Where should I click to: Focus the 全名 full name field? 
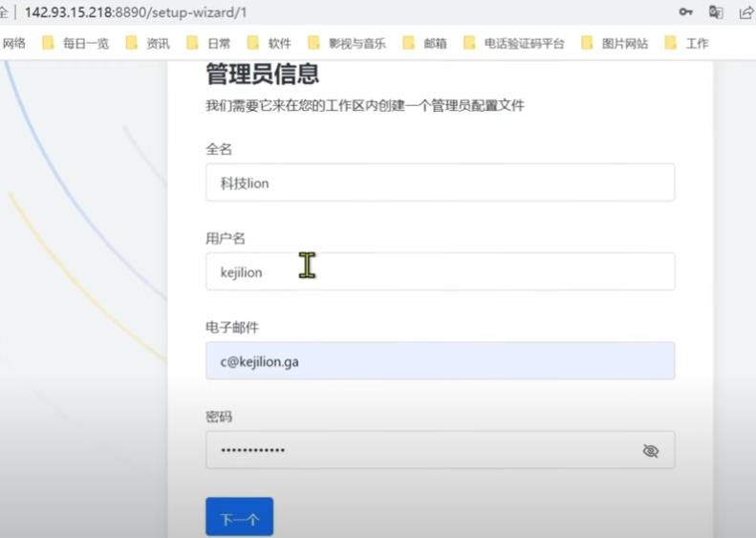tap(441, 183)
